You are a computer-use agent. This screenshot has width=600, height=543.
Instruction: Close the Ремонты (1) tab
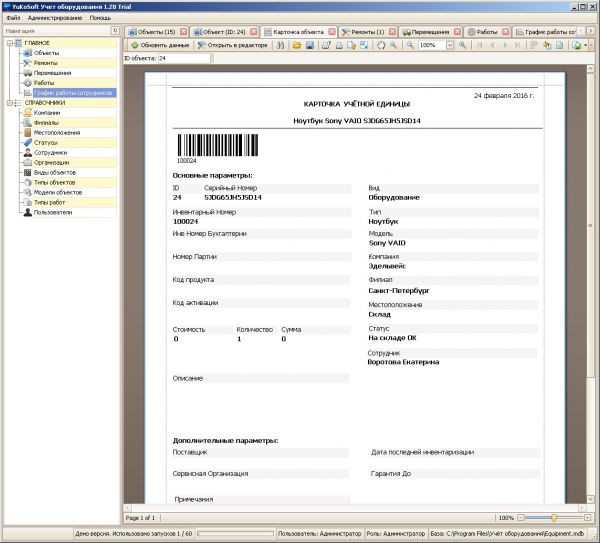pos(376,31)
